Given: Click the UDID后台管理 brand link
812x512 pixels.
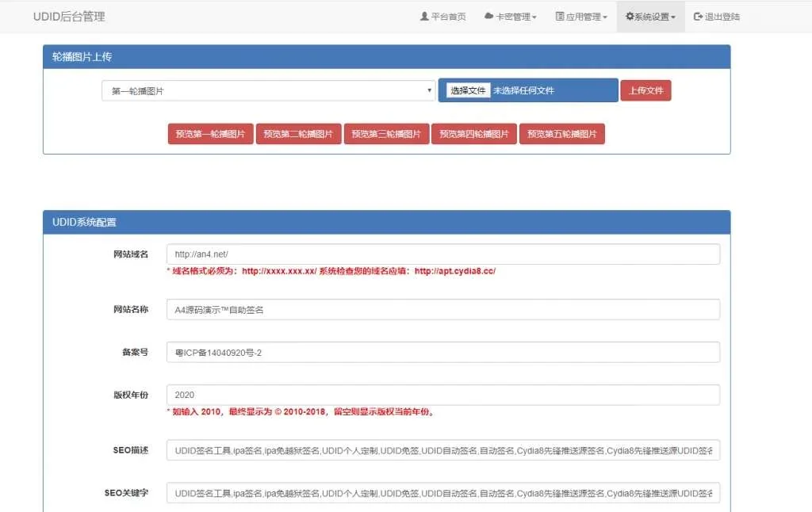Looking at the screenshot, I should pyautogui.click(x=69, y=17).
